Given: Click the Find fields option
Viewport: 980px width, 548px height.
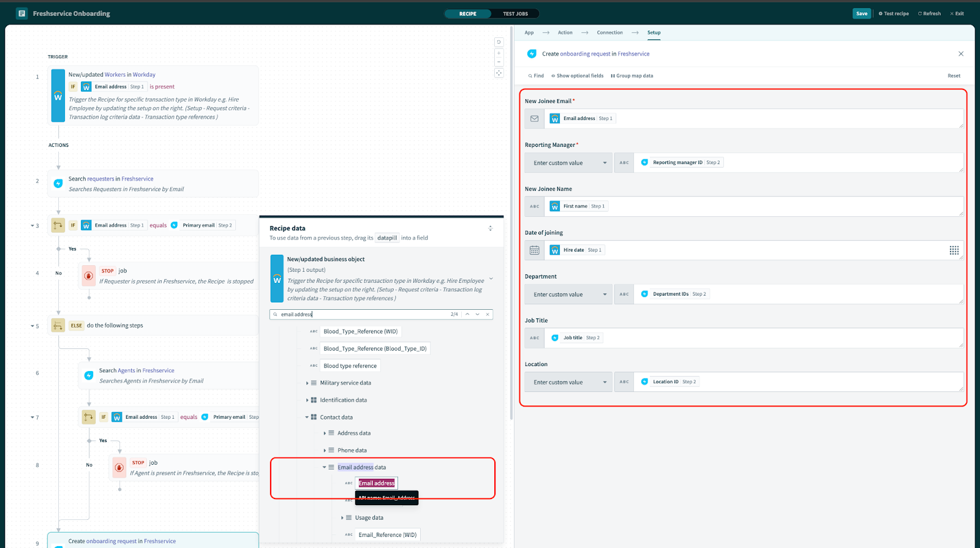Looking at the screenshot, I should tap(536, 76).
